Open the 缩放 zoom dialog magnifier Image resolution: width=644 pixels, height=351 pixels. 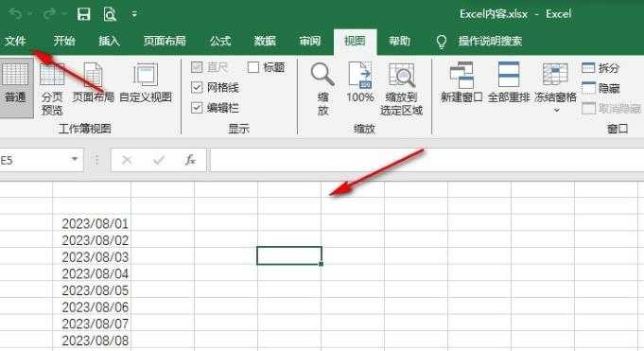(322, 88)
